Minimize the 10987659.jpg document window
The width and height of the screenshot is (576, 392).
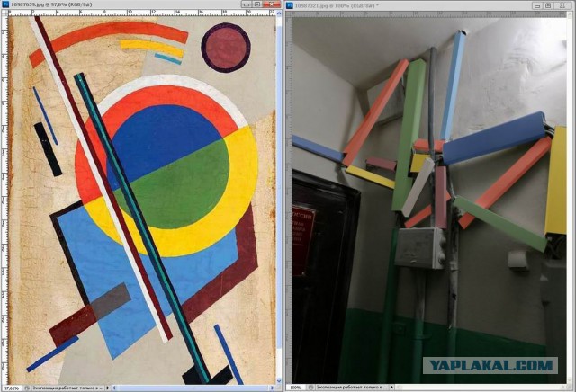(x=247, y=4)
